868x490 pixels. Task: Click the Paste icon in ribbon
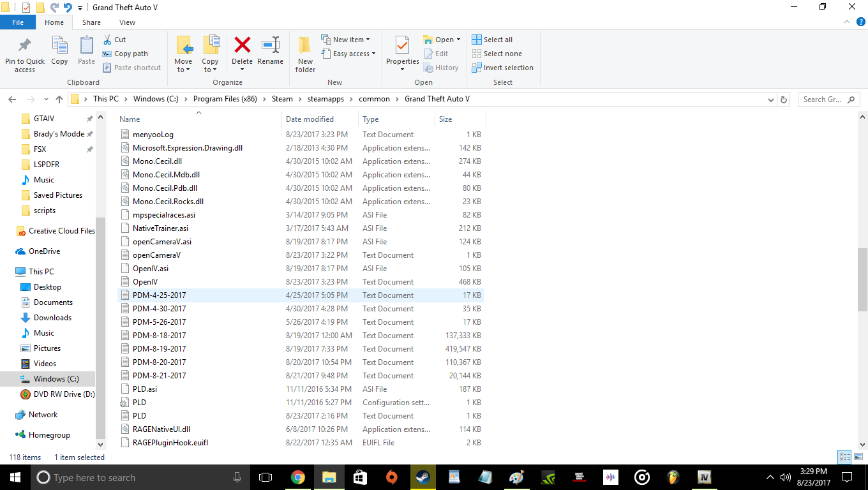coord(86,46)
